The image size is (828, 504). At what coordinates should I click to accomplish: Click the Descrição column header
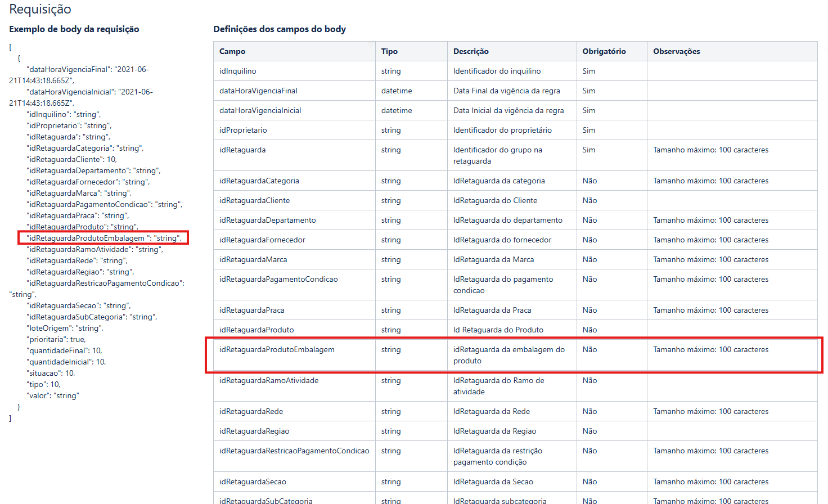pos(471,51)
